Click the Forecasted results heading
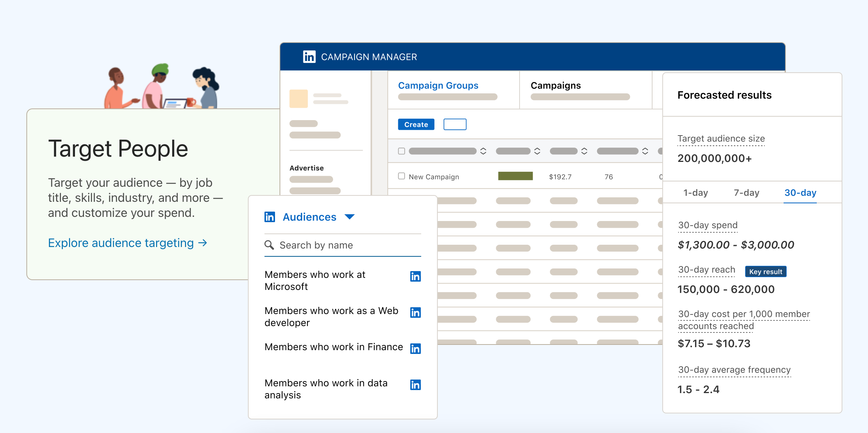Image resolution: width=868 pixels, height=433 pixels. click(724, 95)
